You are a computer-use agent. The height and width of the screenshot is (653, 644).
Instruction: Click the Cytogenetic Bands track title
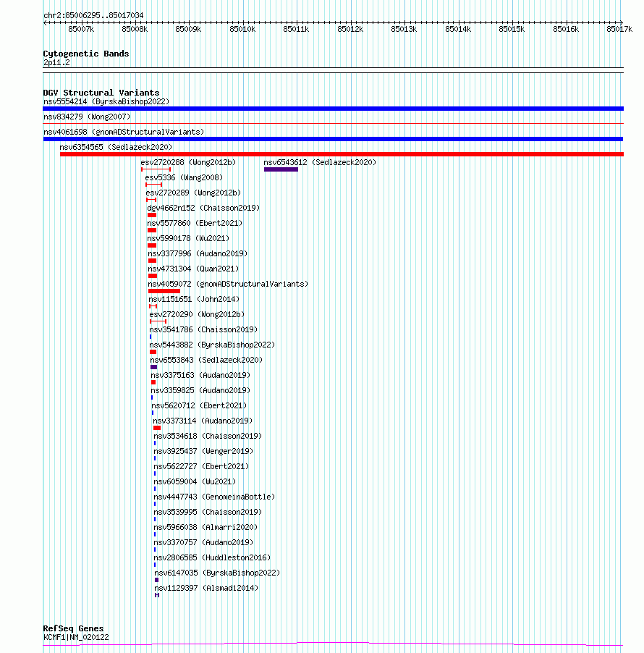click(x=86, y=54)
